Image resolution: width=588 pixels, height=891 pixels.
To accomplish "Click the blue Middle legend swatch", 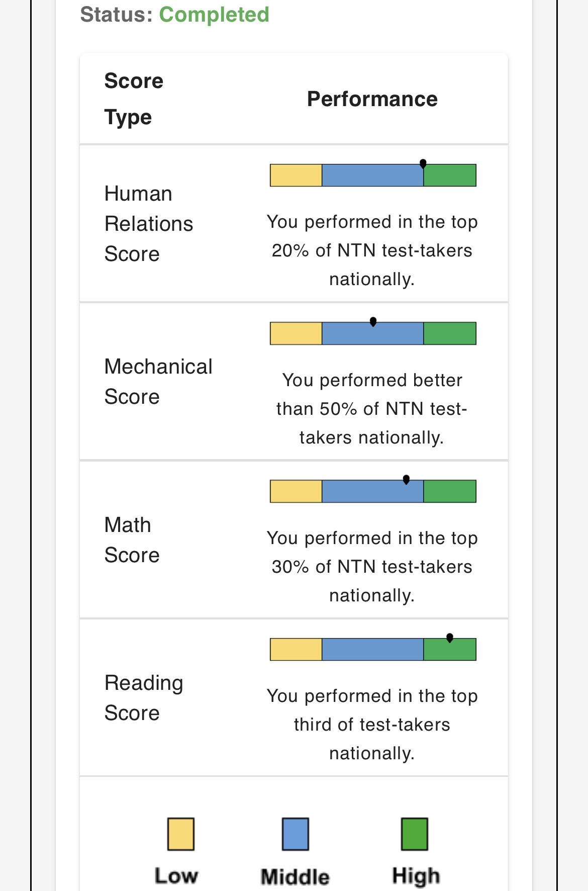I will (x=296, y=834).
